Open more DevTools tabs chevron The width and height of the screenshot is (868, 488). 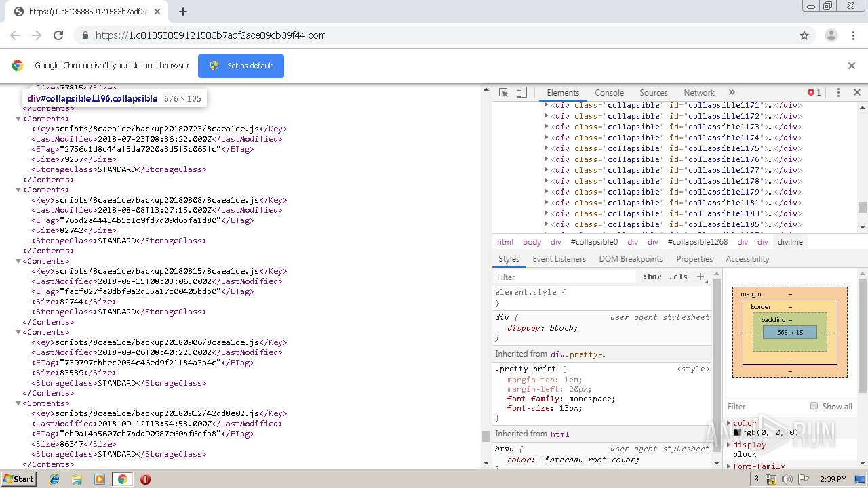click(x=732, y=93)
